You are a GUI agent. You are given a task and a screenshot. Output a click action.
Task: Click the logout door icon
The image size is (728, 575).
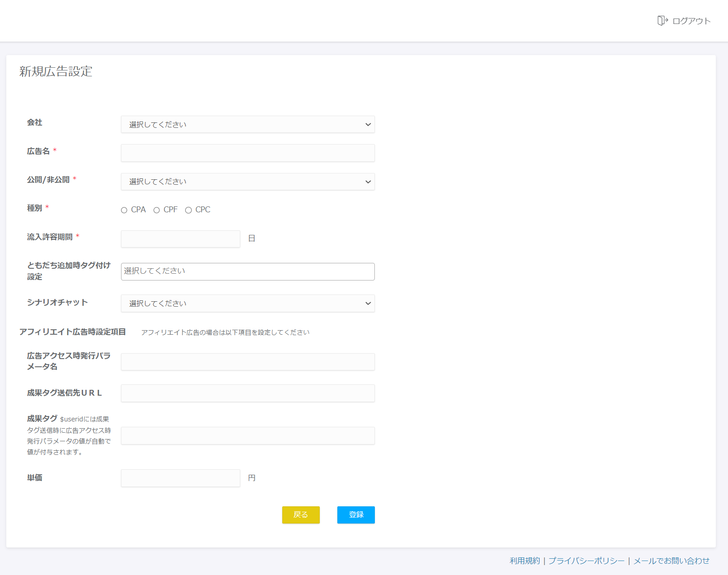pyautogui.click(x=663, y=20)
